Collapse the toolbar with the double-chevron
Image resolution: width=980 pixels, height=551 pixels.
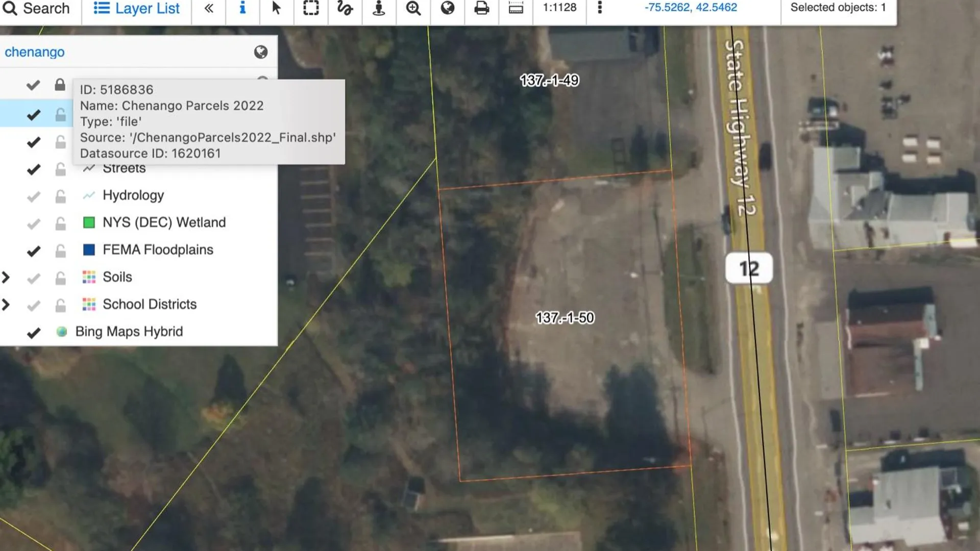tap(208, 8)
